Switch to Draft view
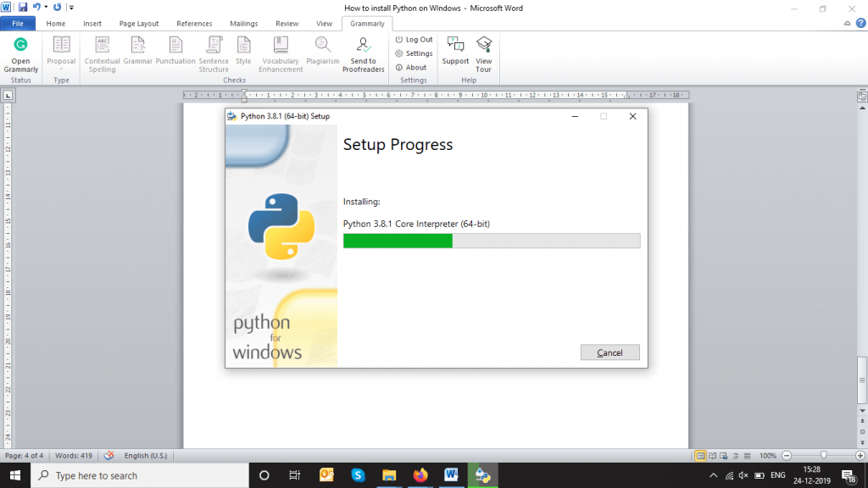The width and height of the screenshot is (868, 488). click(748, 456)
